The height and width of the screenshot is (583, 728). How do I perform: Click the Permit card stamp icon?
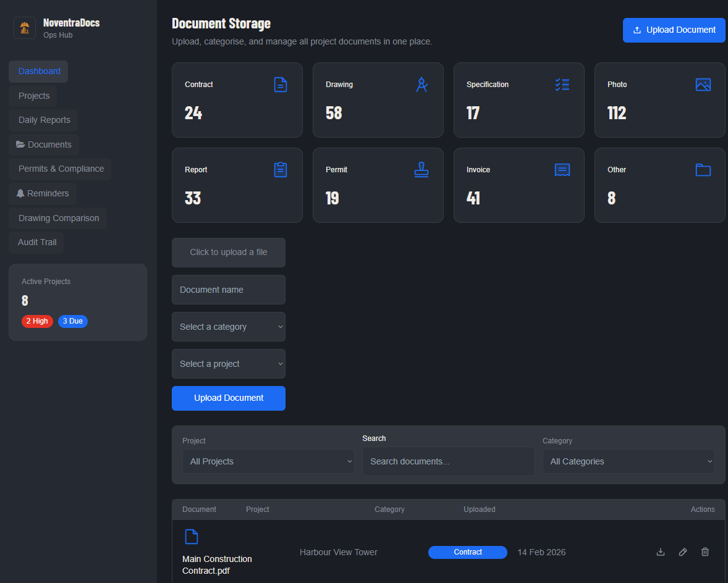click(421, 170)
